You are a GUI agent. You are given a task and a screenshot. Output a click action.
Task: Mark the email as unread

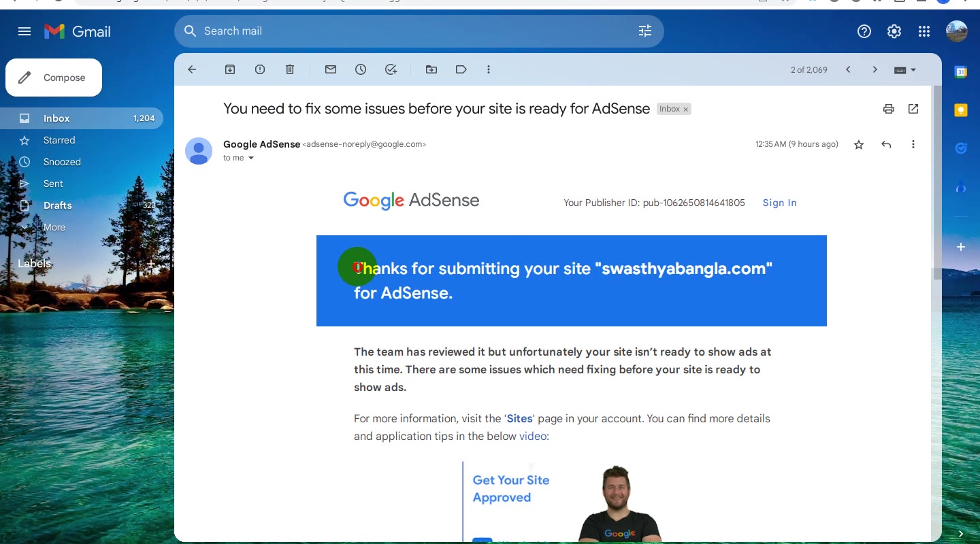pos(331,69)
